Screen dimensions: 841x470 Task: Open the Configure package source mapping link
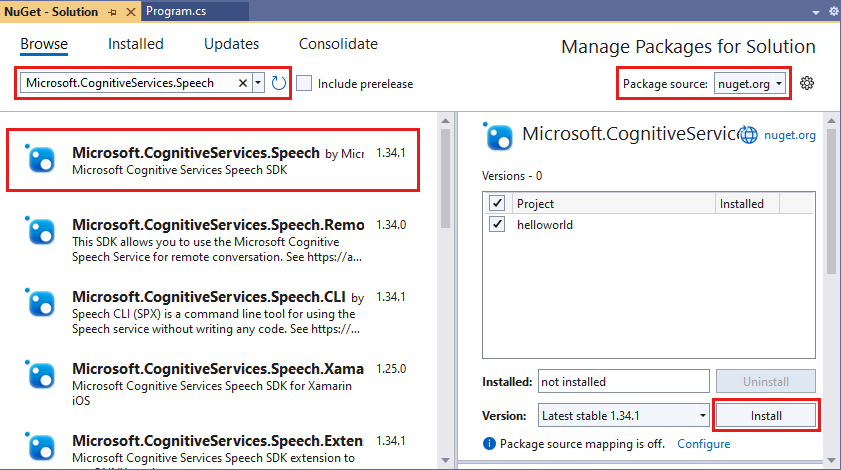click(x=704, y=443)
